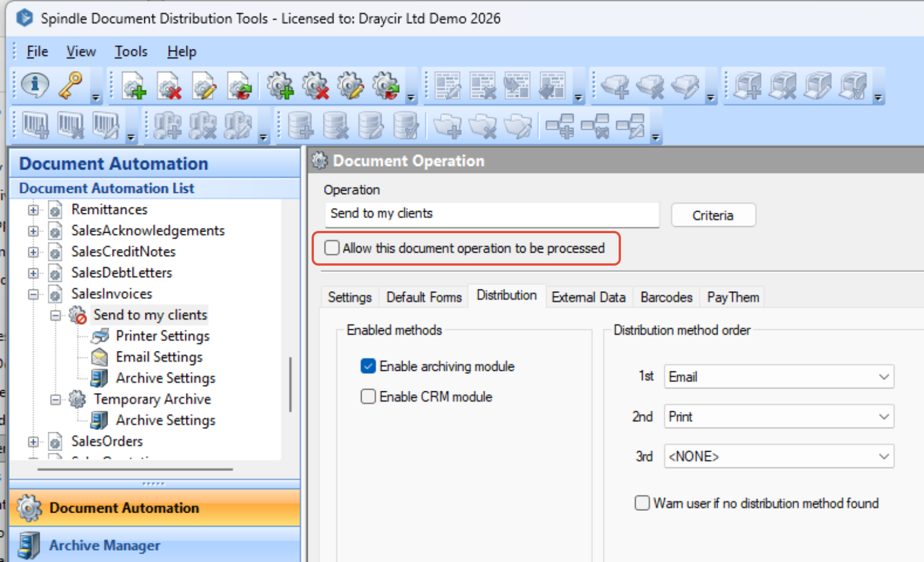Collapse the Temporary Archive node

click(56, 399)
